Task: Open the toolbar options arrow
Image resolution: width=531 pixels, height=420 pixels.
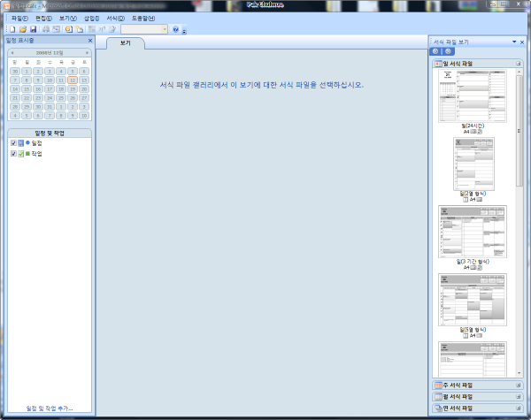Action: [184, 32]
